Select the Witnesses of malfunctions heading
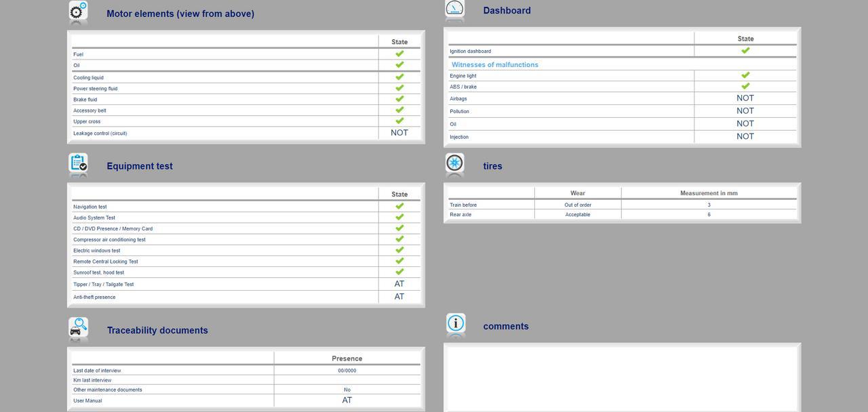 click(x=494, y=64)
